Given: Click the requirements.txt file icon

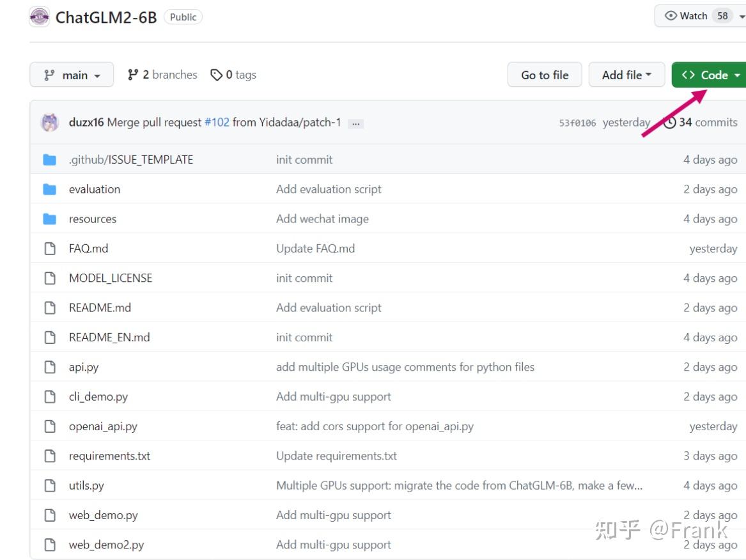Looking at the screenshot, I should coord(50,456).
